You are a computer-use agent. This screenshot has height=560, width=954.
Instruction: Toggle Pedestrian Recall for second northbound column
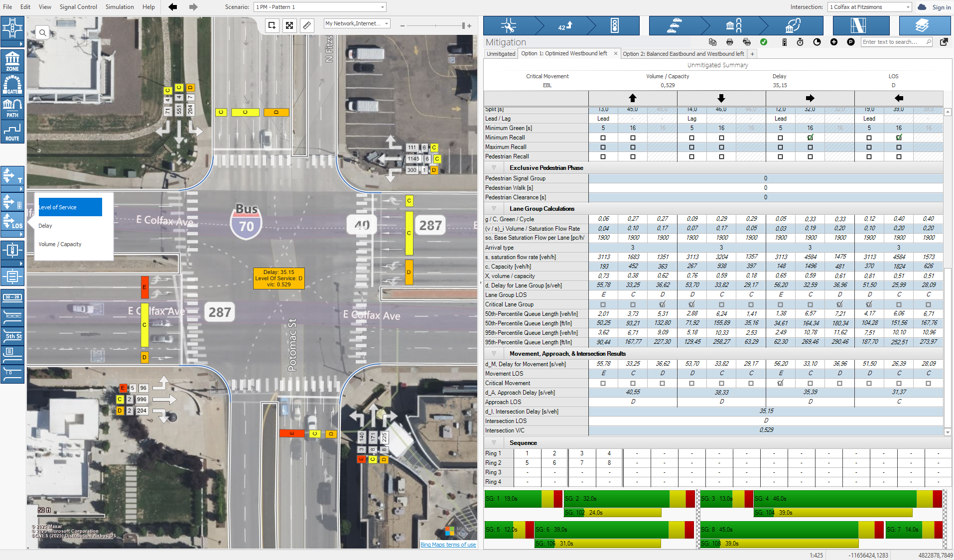633,156
